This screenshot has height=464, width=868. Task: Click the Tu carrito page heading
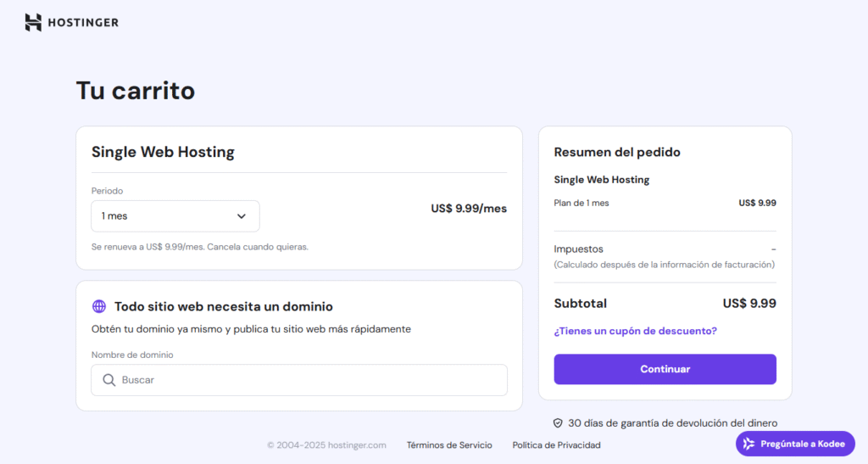pyautogui.click(x=136, y=90)
